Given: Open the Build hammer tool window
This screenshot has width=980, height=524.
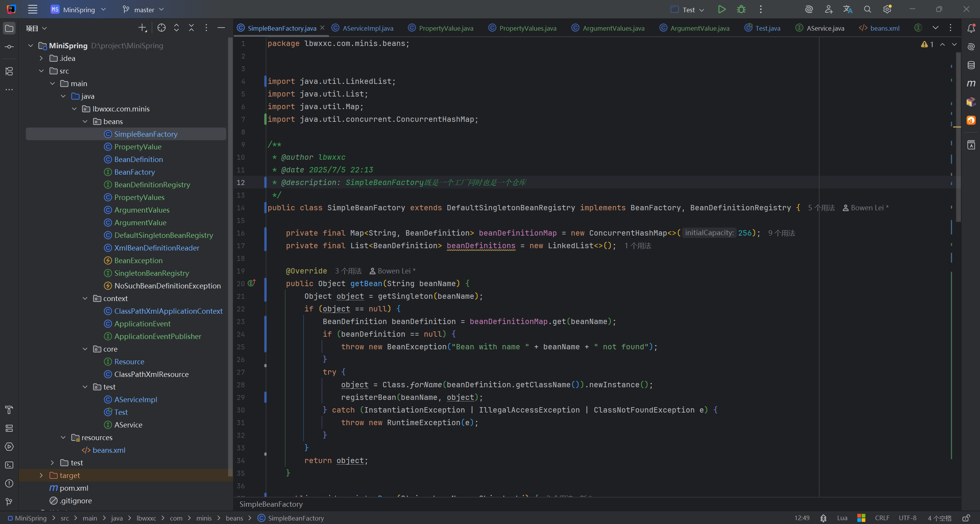Looking at the screenshot, I should pos(9,410).
